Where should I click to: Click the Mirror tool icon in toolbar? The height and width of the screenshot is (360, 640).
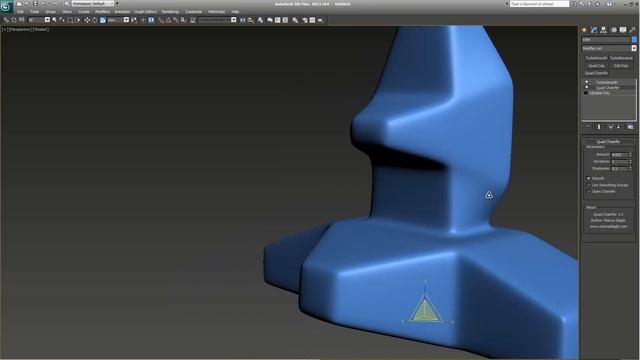coord(243,20)
